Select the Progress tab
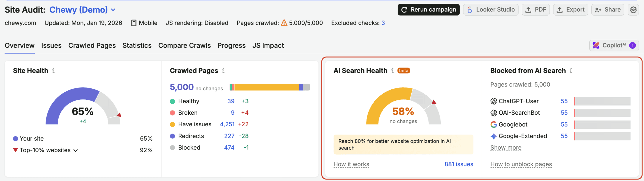The image size is (644, 181). tap(231, 45)
